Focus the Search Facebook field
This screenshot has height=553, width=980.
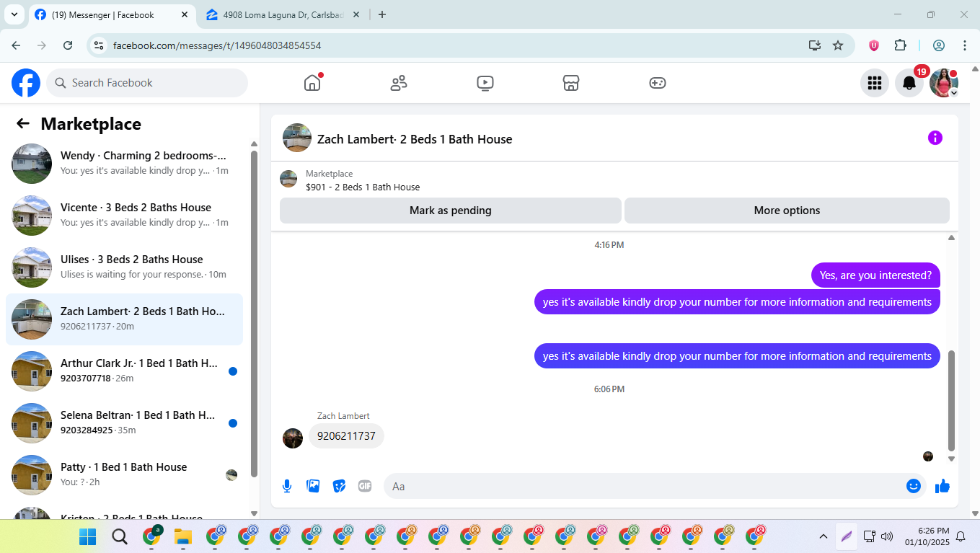147,83
